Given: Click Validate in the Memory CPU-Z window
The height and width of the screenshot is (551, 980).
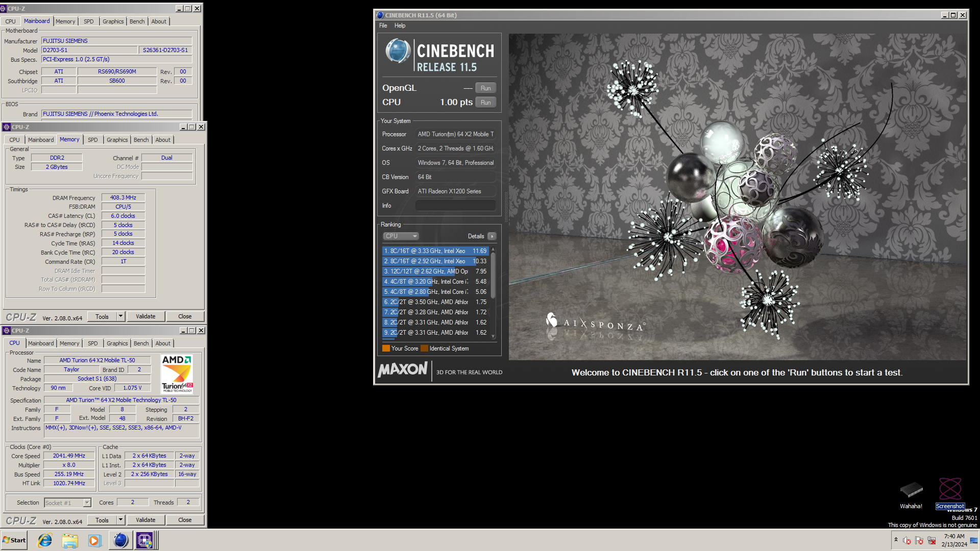Looking at the screenshot, I should click(x=145, y=316).
